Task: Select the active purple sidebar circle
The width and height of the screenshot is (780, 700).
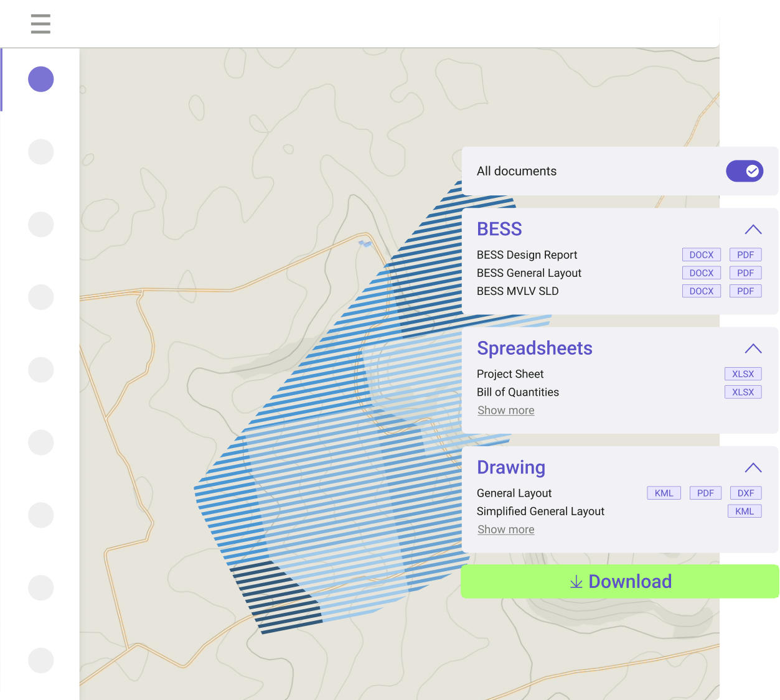Action: [x=41, y=79]
